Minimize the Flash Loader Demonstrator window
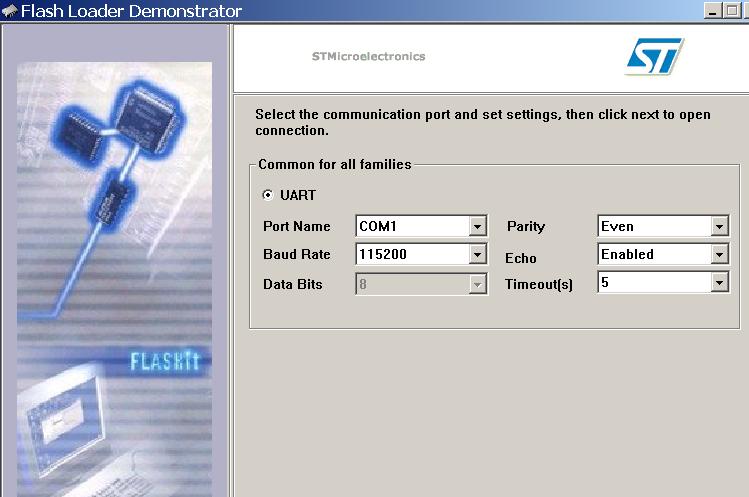Screen dimensions: 749x497 tap(713, 11)
